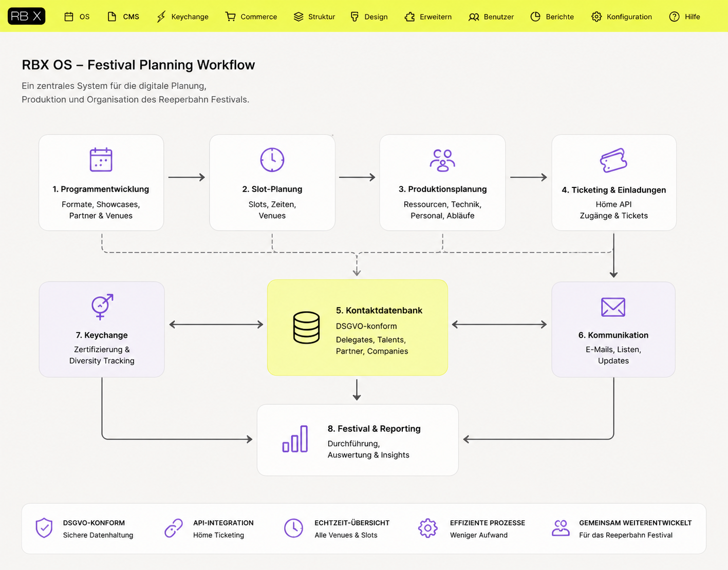Image resolution: width=728 pixels, height=570 pixels.
Task: Click 'Auswertung & Insights' text
Action: pyautogui.click(x=368, y=455)
